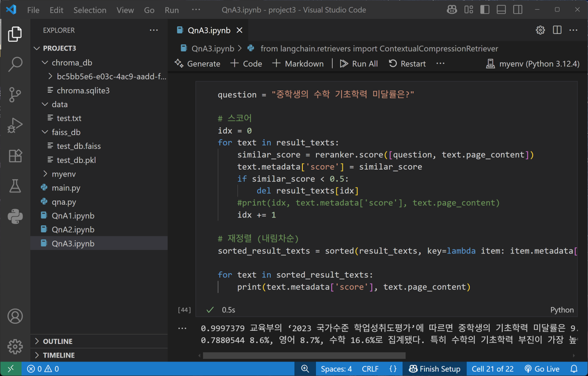Click zoom magnifier in status bar
The height and width of the screenshot is (376, 588).
point(305,369)
